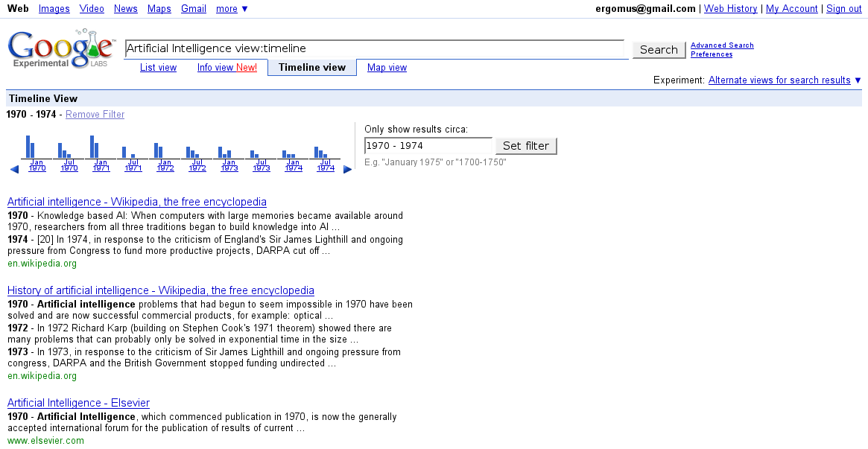Open Alternate views for search results dropdown
Screen dimensions: 868x449
[x=785, y=80]
